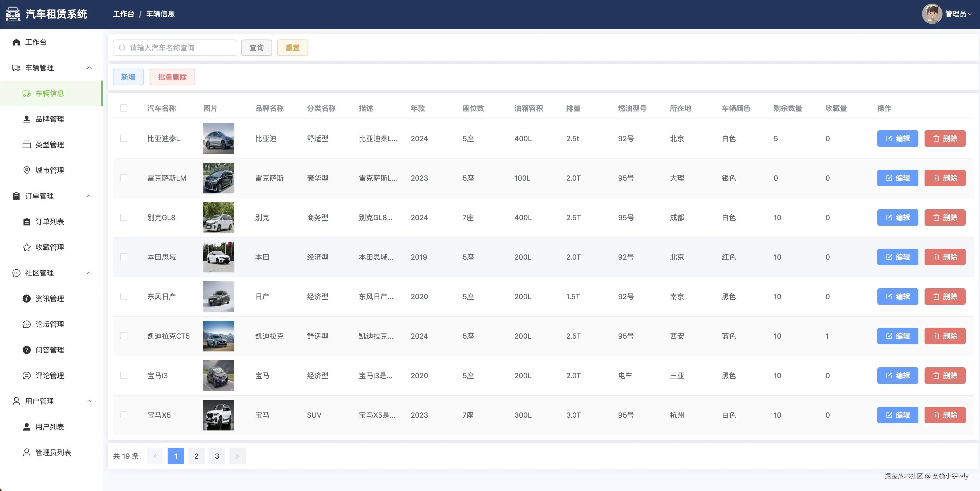Open the 管理员 dropdown in header
The height and width of the screenshot is (491, 980).
click(x=958, y=14)
